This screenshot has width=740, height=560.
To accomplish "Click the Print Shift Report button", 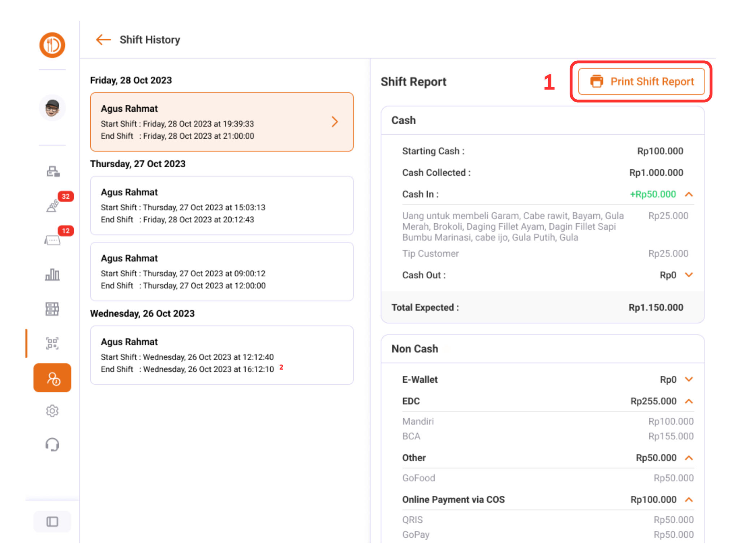I will coord(641,82).
